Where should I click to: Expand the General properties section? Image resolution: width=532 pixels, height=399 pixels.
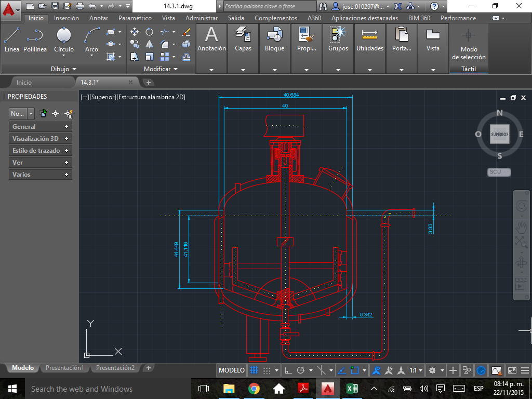(x=41, y=127)
